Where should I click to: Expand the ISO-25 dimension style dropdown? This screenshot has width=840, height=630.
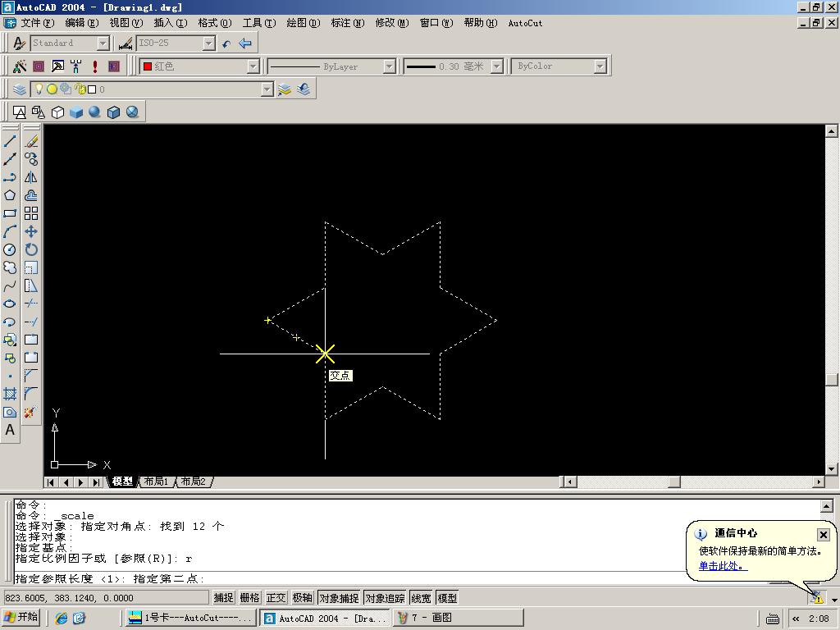[x=208, y=43]
